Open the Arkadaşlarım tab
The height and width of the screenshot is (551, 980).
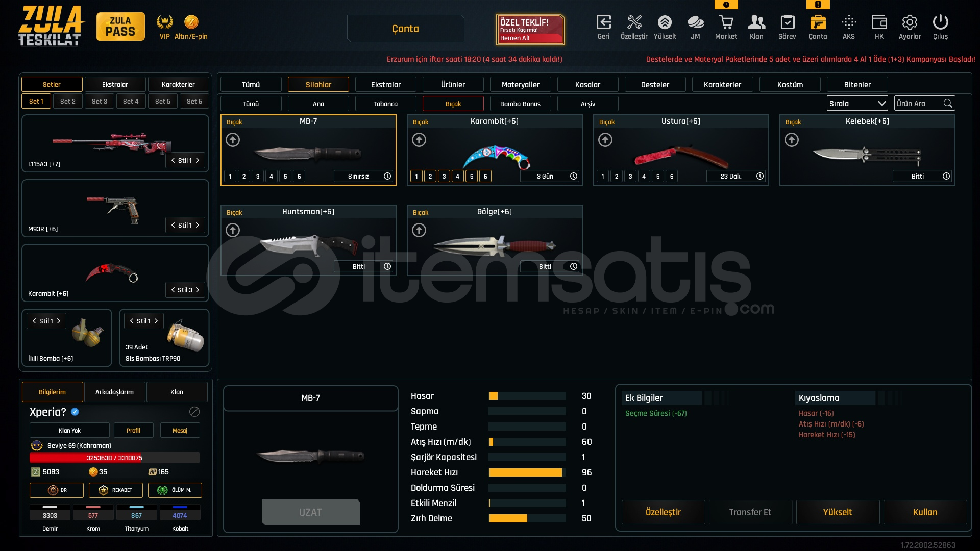pos(114,392)
